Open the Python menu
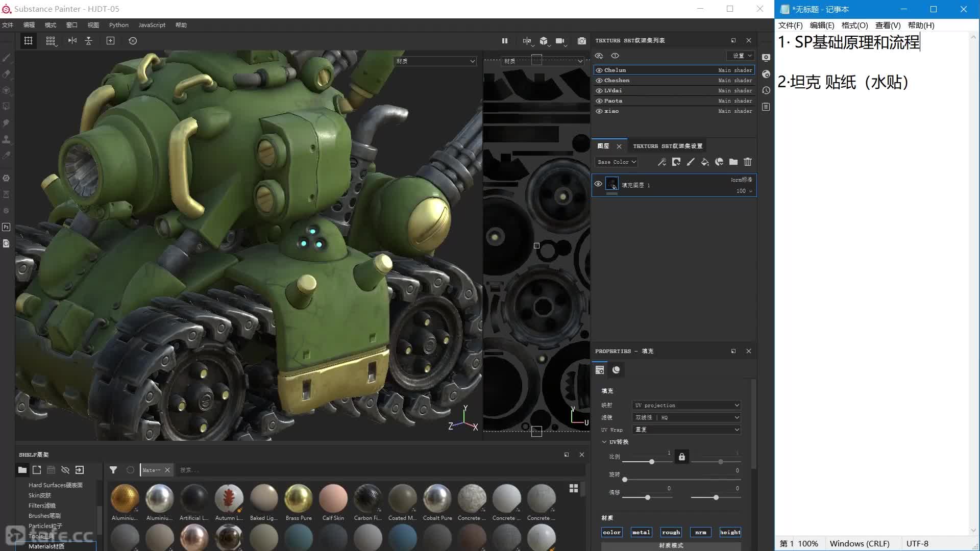 (x=118, y=25)
